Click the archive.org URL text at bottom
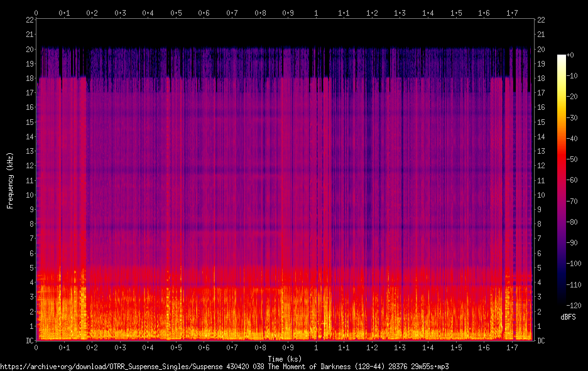 [x=224, y=367]
